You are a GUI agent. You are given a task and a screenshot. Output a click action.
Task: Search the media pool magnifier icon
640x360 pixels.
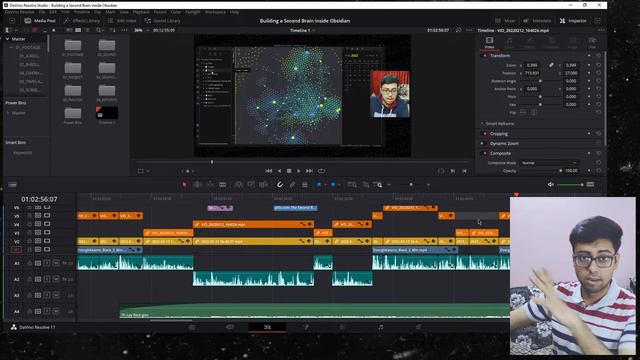[x=98, y=30]
